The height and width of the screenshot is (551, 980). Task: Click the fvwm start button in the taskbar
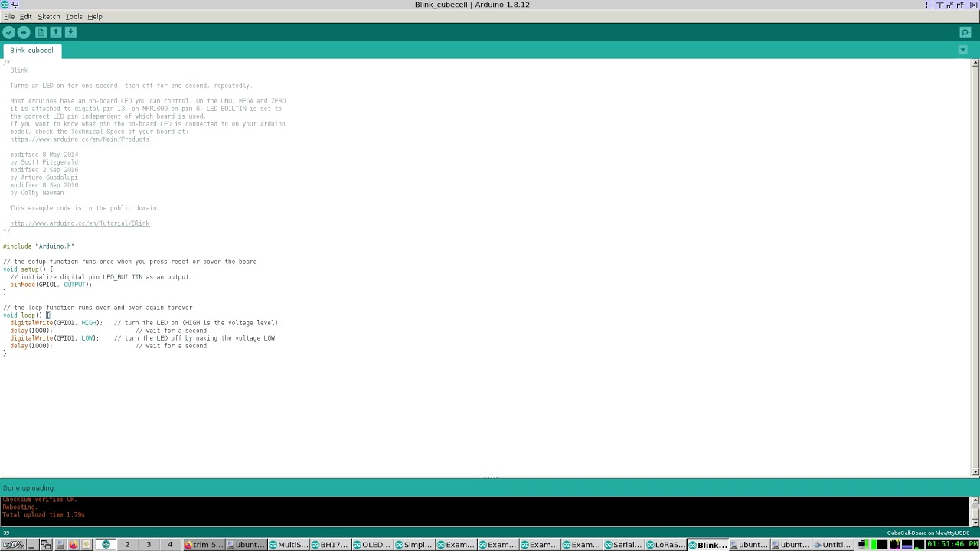(14, 545)
